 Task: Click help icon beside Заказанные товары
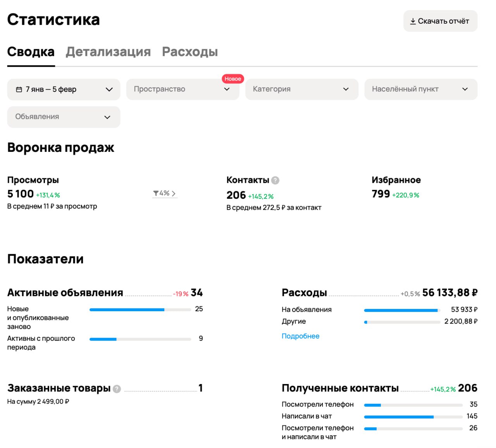[117, 389]
